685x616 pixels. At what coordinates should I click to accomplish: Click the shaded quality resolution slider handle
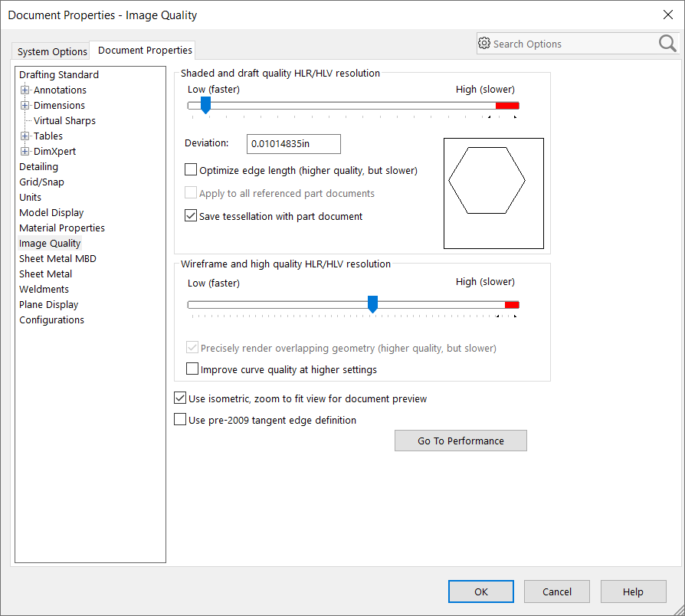(205, 106)
